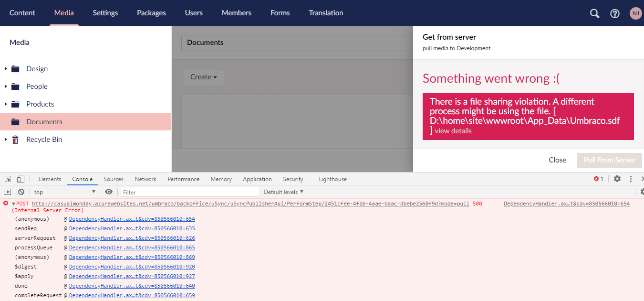The image size is (644, 301).
Task: Switch to the Network DevTools tab
Action: (145, 179)
